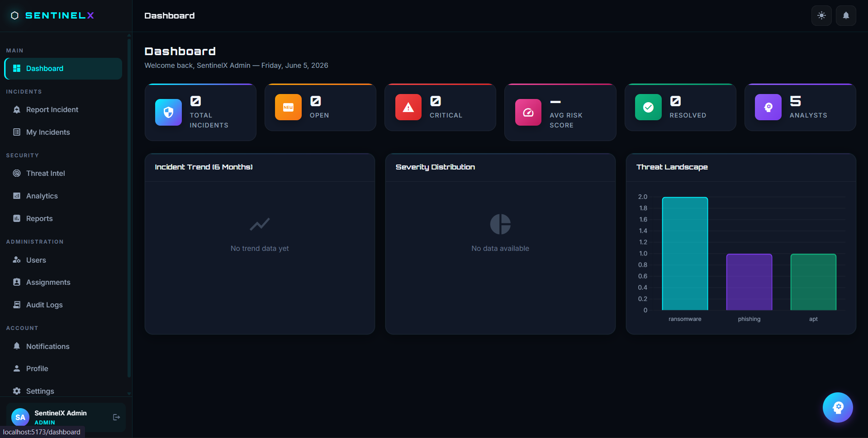This screenshot has height=438, width=868.
Task: Click the Open incidents NEW icon
Action: tap(288, 107)
